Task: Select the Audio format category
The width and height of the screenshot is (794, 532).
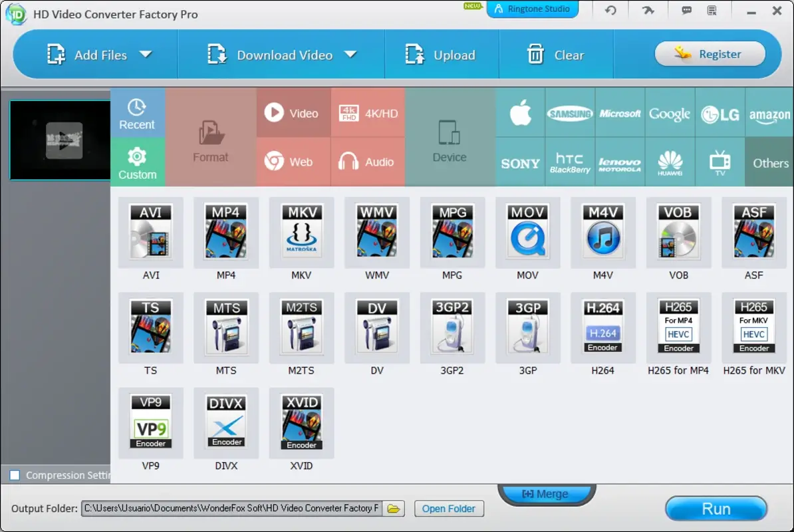Action: [368, 162]
